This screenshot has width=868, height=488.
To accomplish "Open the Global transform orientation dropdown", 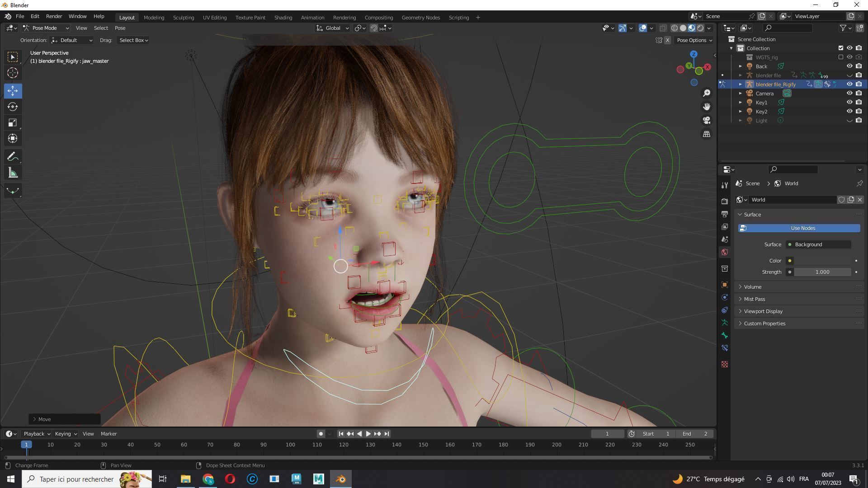I will click(333, 28).
